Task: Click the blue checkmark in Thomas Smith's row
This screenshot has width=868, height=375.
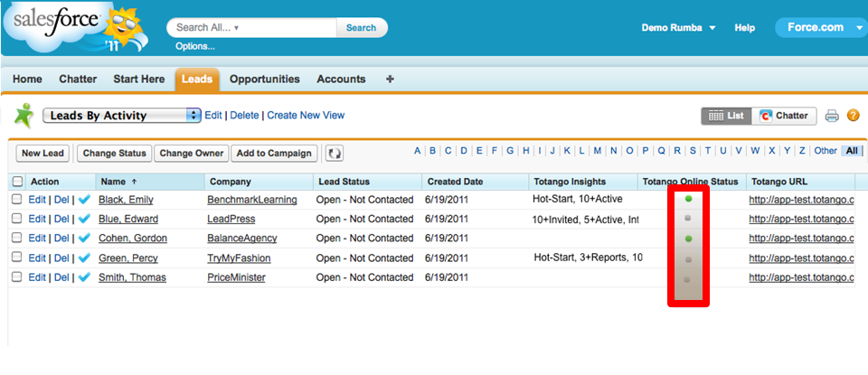Action: [x=84, y=277]
